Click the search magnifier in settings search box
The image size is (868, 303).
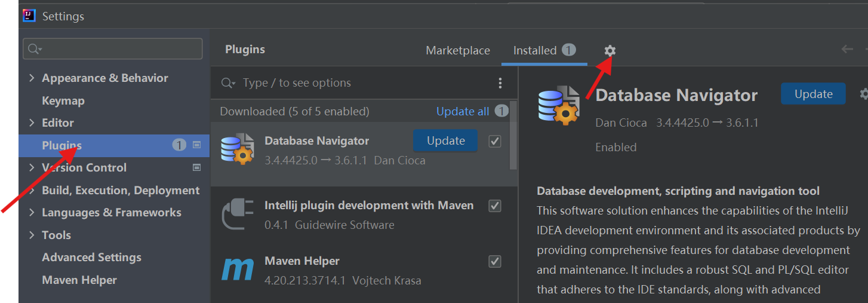(33, 49)
